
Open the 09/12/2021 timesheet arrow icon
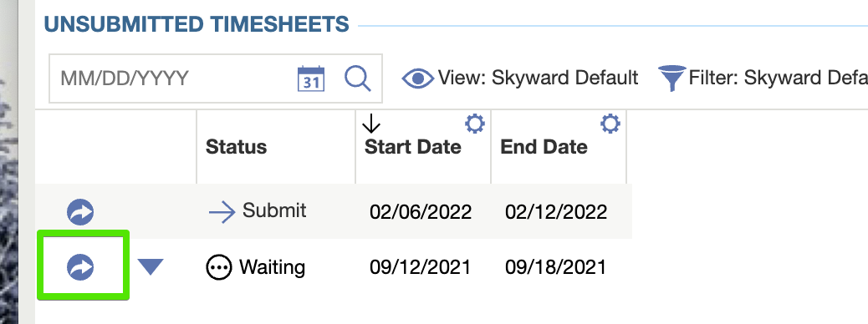click(x=80, y=267)
